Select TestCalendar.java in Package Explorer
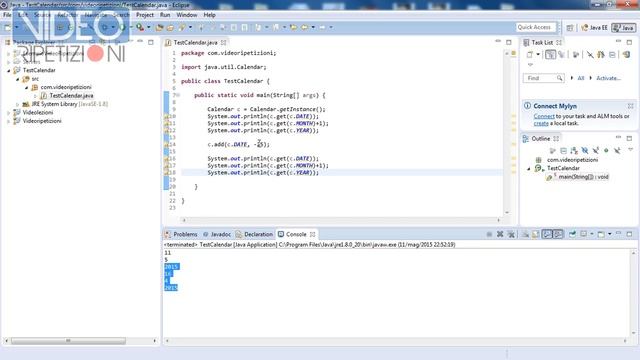640x360 pixels. [67, 96]
